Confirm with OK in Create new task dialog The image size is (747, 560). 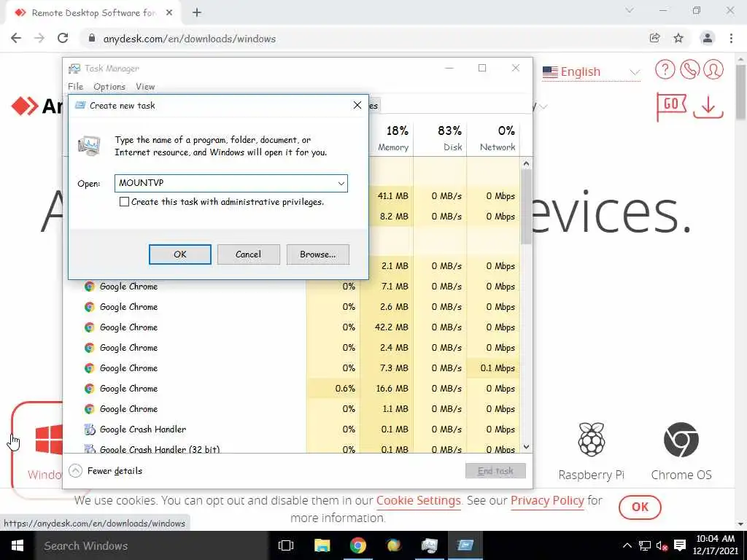point(180,254)
